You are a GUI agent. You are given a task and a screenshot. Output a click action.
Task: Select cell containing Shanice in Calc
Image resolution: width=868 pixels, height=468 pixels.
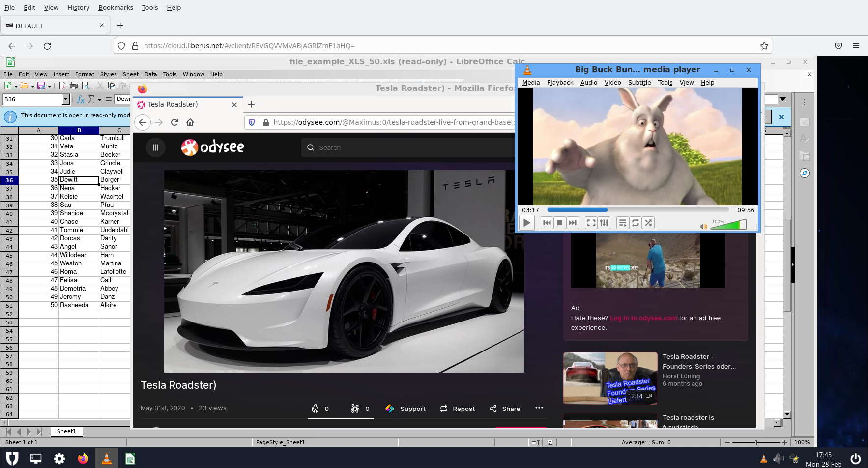(x=79, y=213)
